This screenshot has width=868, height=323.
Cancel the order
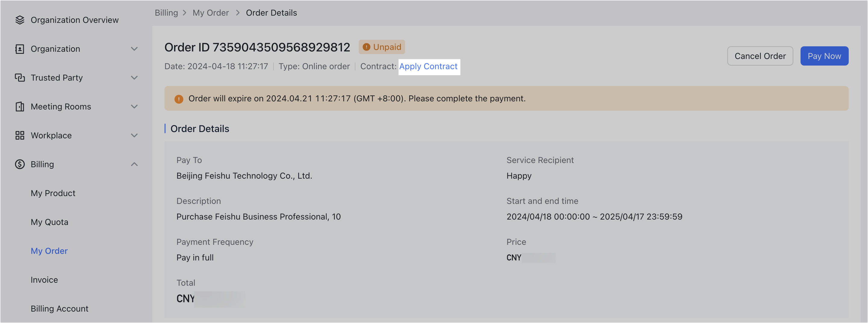click(760, 56)
